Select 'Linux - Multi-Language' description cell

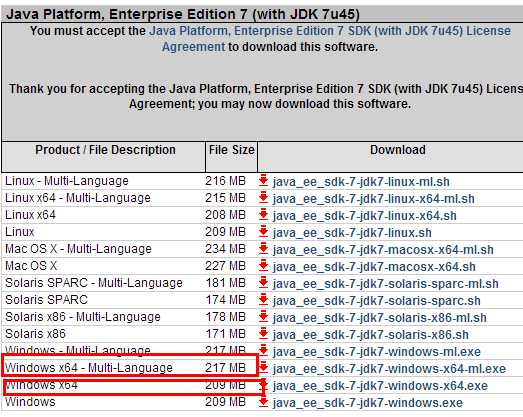[x=67, y=181]
